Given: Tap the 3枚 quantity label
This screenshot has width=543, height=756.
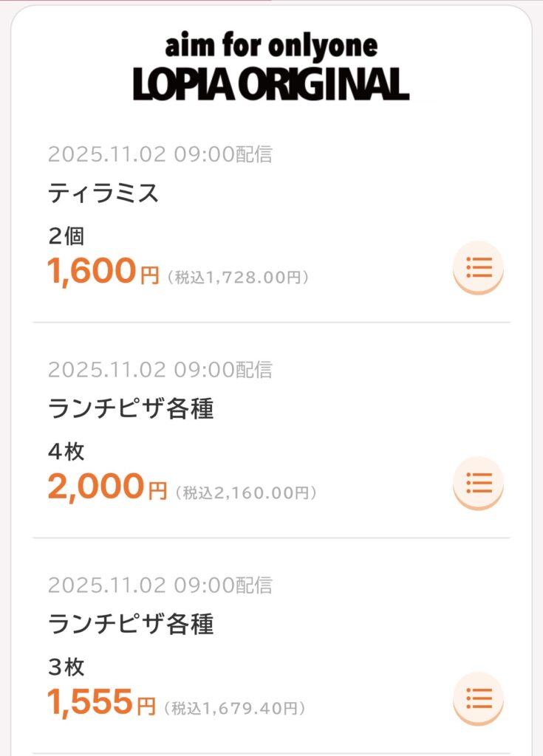Looking at the screenshot, I should (66, 667).
